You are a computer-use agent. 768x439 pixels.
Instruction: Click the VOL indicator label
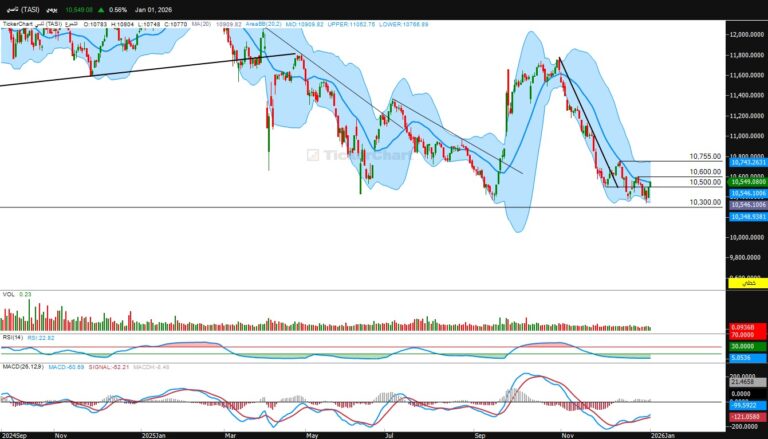click(8, 295)
